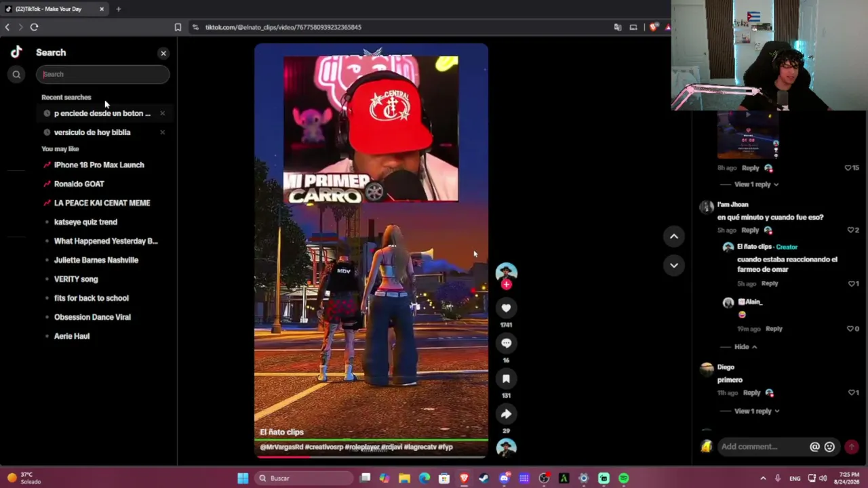Reply to Alain_'s comment
The image size is (868, 488).
pos(774,329)
